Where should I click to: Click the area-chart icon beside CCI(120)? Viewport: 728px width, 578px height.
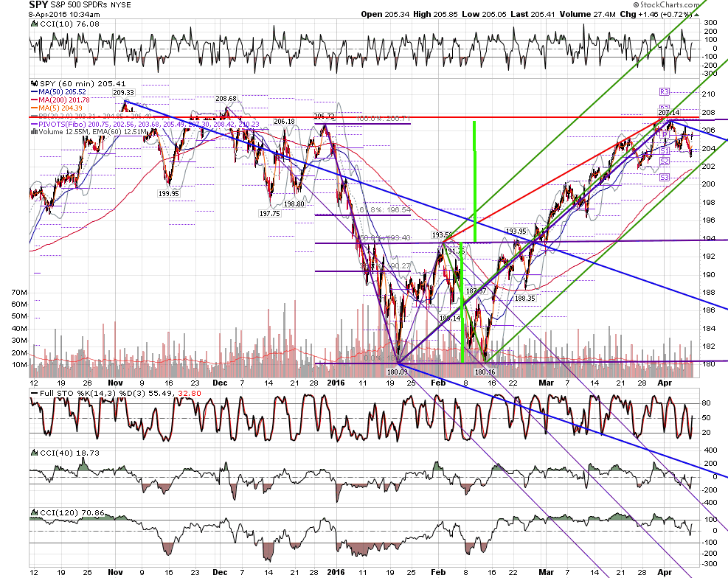click(34, 512)
